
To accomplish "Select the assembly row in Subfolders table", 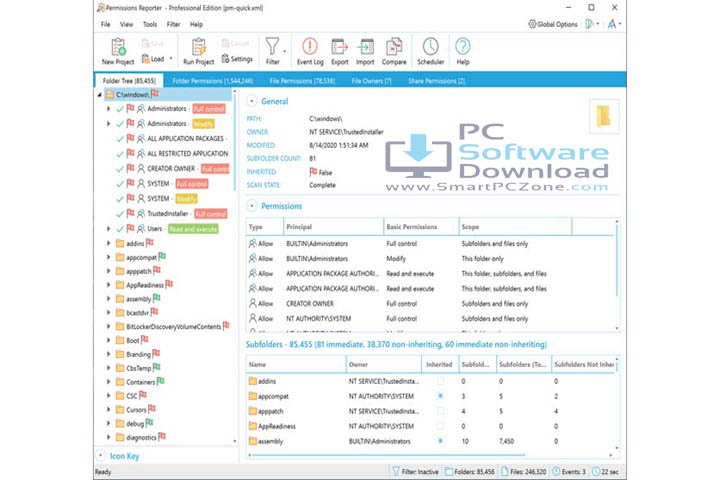I will click(431, 441).
